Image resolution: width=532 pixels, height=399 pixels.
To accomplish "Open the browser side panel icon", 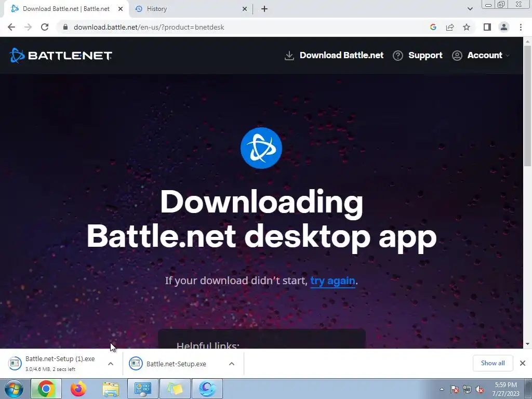I will [487, 27].
